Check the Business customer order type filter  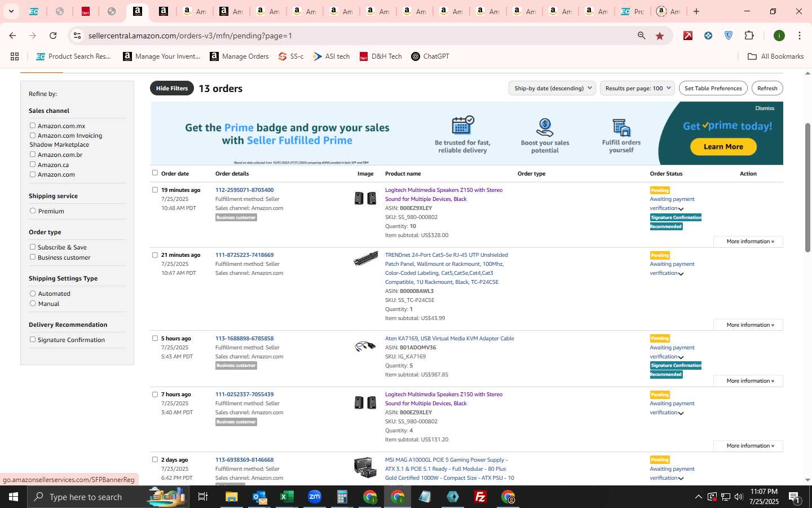33,257
